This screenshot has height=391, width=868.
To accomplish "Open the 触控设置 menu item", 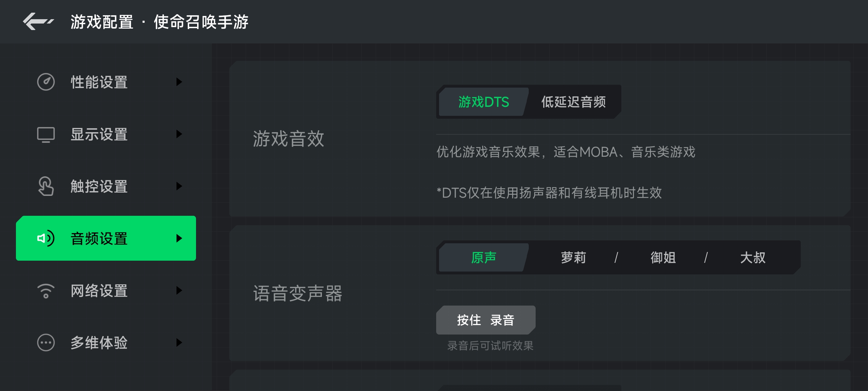I will [106, 186].
